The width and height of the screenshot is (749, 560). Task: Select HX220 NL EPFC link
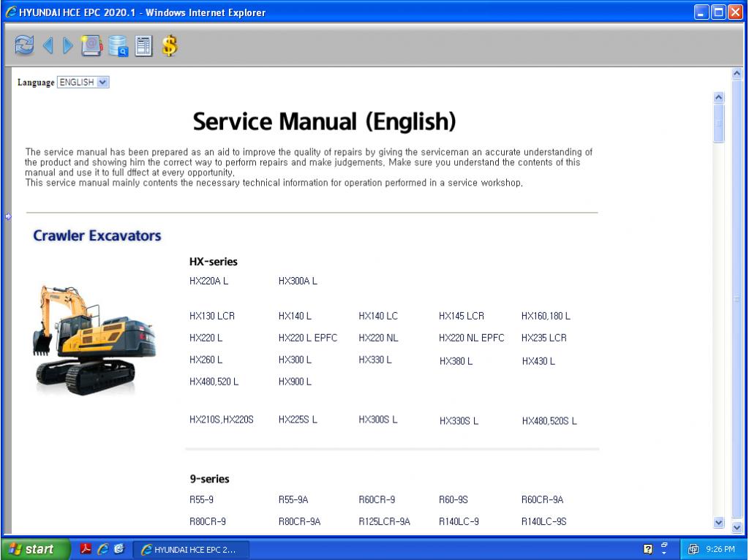[x=472, y=338]
